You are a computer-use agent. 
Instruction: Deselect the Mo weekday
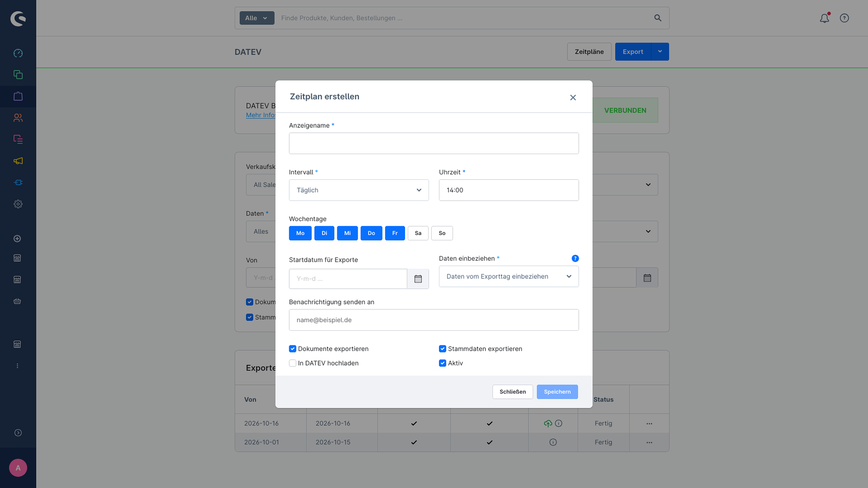[300, 233]
